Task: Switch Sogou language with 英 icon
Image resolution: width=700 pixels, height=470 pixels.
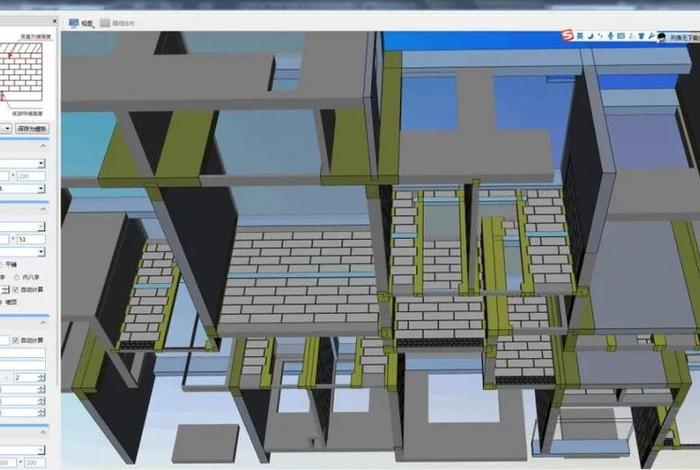Action: click(579, 36)
